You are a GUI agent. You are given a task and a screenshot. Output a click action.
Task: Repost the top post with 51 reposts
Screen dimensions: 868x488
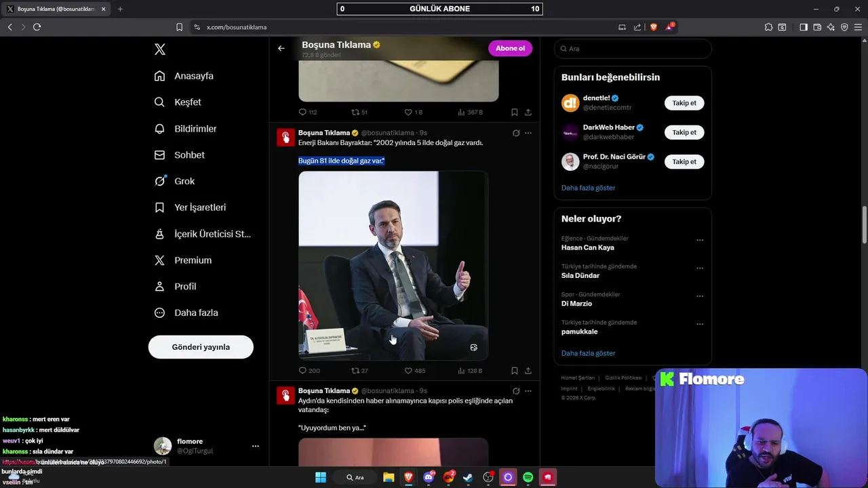[359, 112]
